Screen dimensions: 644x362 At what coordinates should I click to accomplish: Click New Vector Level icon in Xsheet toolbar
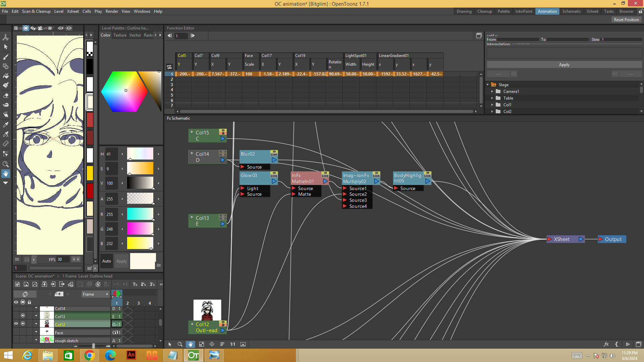click(35, 284)
